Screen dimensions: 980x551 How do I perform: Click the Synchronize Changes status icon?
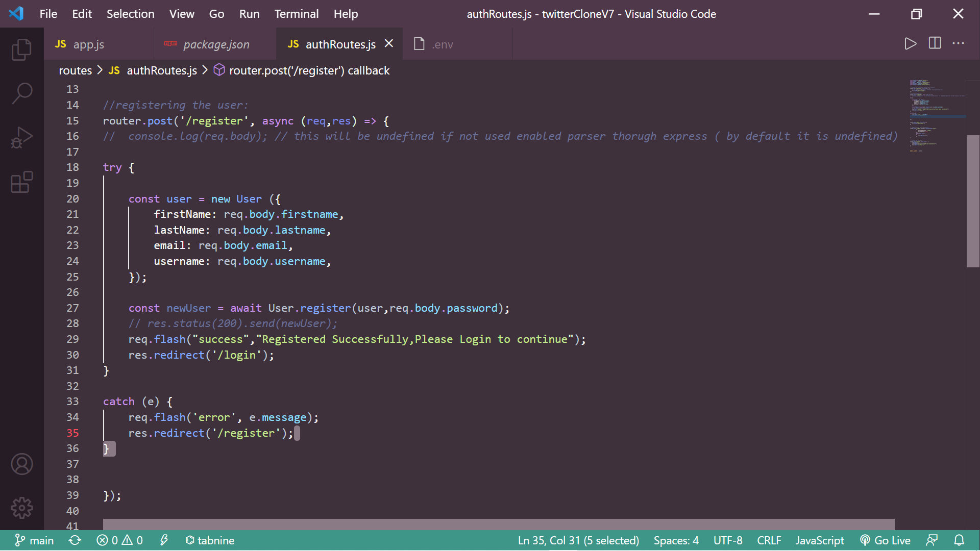pyautogui.click(x=75, y=540)
